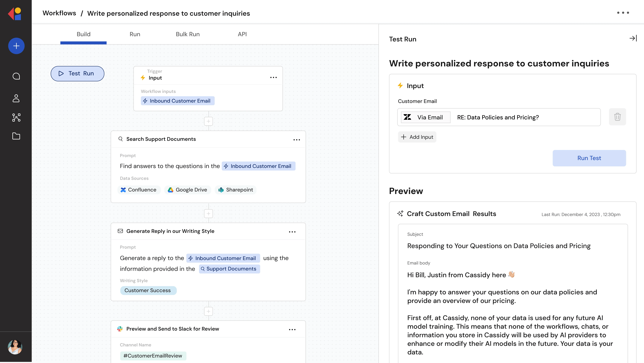
Task: Click the user avatar photo
Action: 15,347
